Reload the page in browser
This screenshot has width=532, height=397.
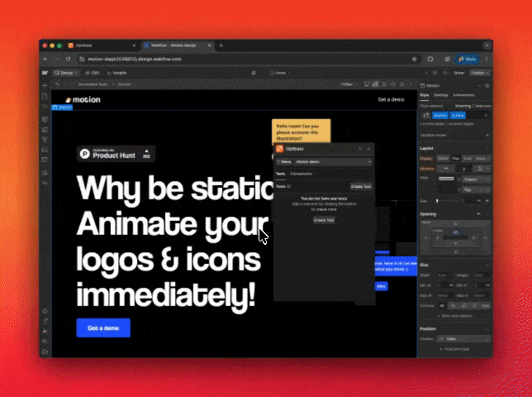[68, 60]
